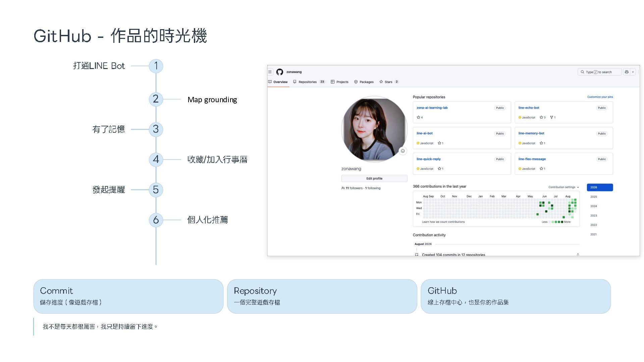Click the 'August 2026' activity label
The width and height of the screenshot is (644, 362).
pos(423,244)
